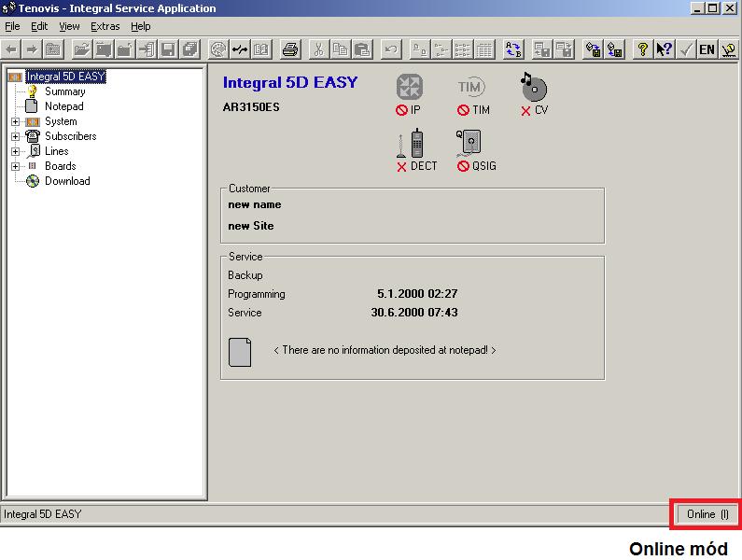
Task: Click the Online (I) status bar indicator
Action: click(707, 514)
